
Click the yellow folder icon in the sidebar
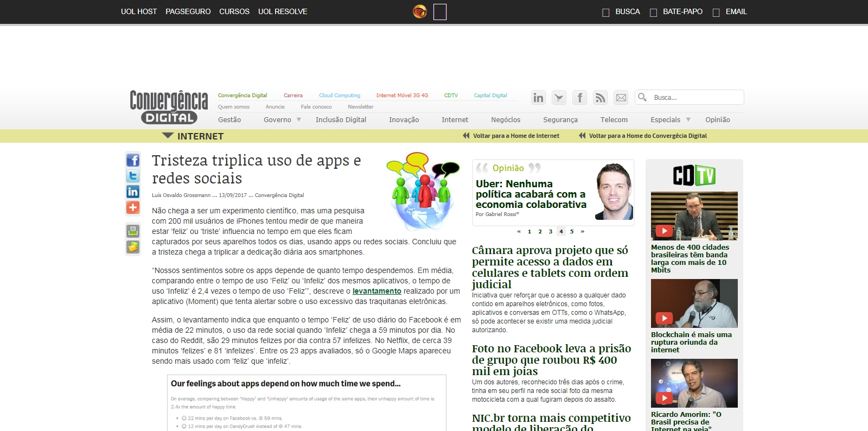click(133, 247)
